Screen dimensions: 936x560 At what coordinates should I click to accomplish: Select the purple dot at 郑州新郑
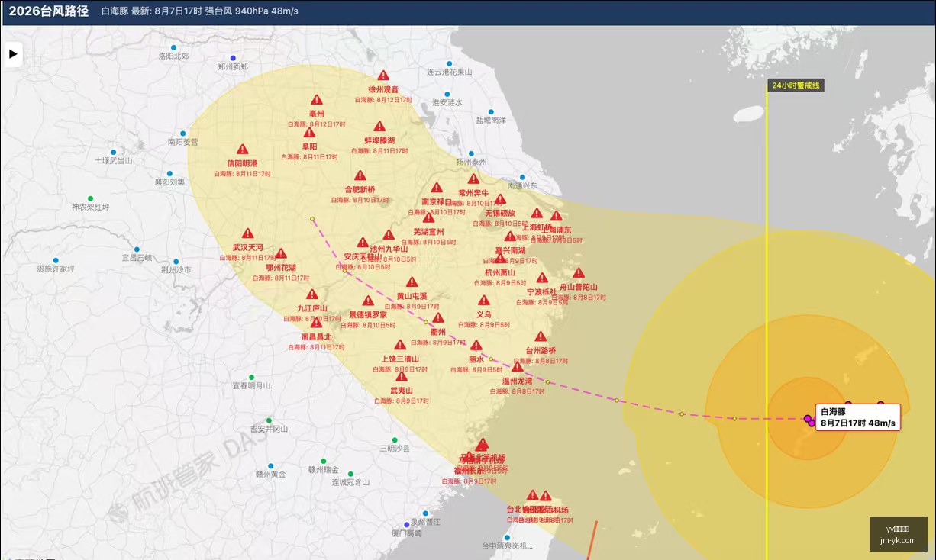pyautogui.click(x=233, y=58)
